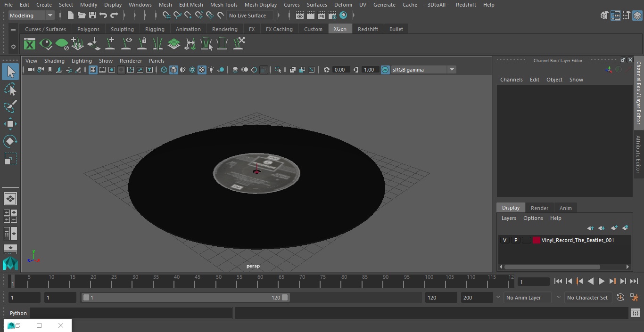Viewport: 644px width, 332px height.
Task: Click the Attribute Editor side tab
Action: tap(638, 154)
